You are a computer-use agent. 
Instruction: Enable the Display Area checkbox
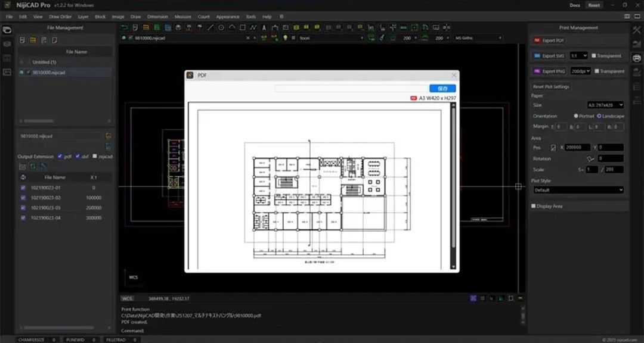click(x=534, y=206)
